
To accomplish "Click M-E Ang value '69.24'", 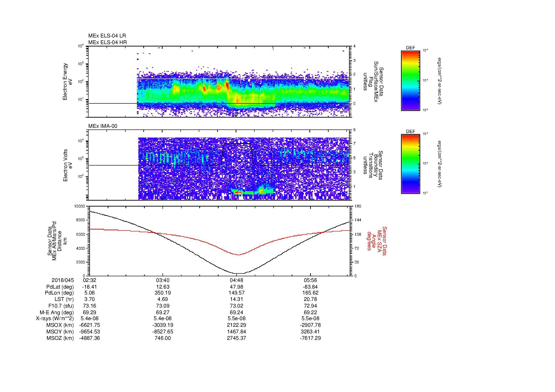I will tap(236, 313).
